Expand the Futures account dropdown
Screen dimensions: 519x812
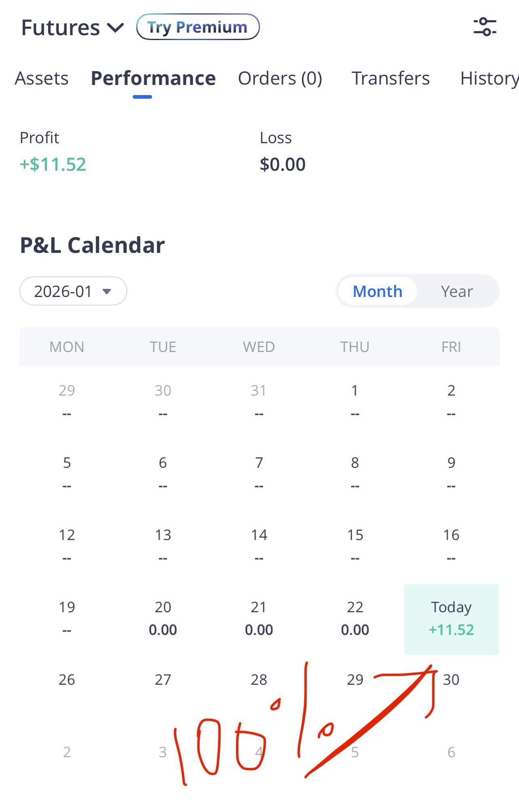pos(72,28)
